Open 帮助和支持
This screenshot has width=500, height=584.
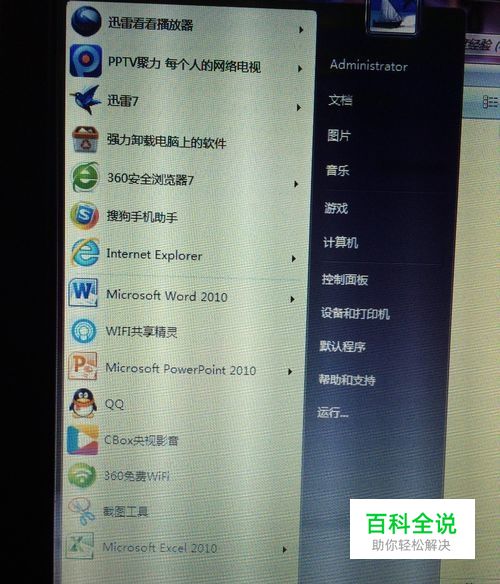[x=347, y=380]
